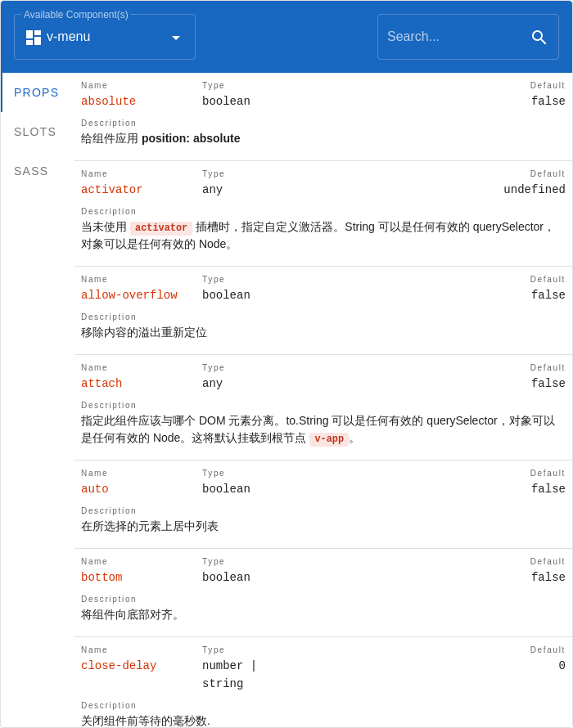Click the auto prop name
The height and width of the screenshot is (728, 573).
click(94, 488)
